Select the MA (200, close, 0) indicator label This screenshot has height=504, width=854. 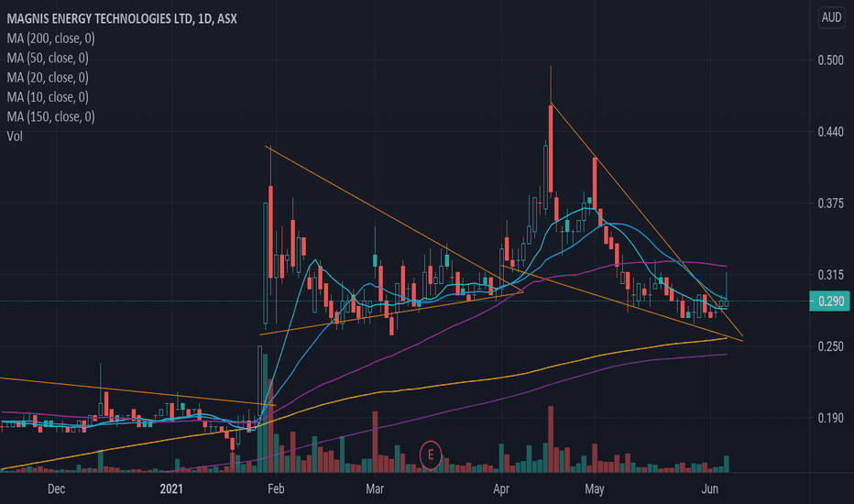tap(50, 38)
